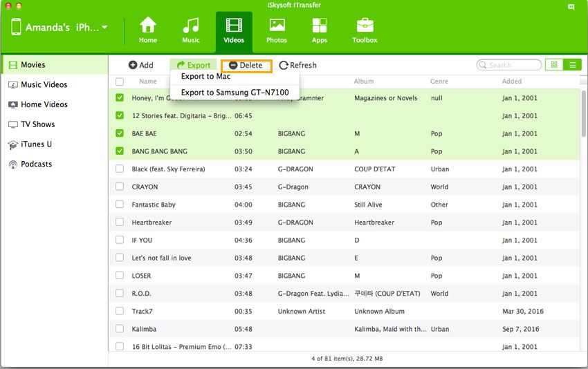Click the Delete button
588x369 pixels.
pyautogui.click(x=246, y=65)
